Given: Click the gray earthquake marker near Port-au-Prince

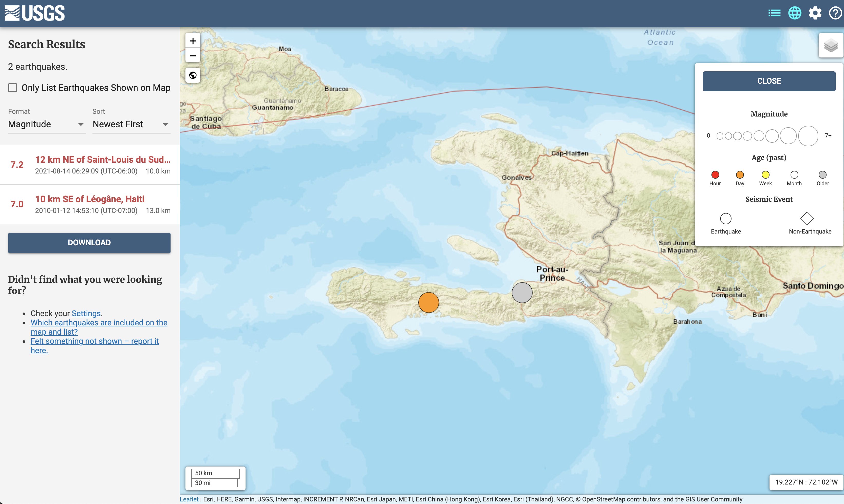Looking at the screenshot, I should pos(522,292).
